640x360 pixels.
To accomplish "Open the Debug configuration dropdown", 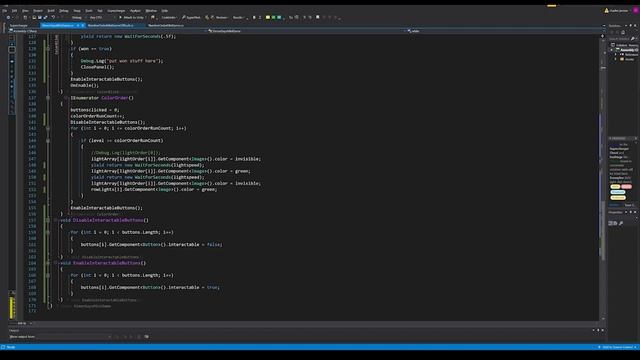I will tap(78, 18).
